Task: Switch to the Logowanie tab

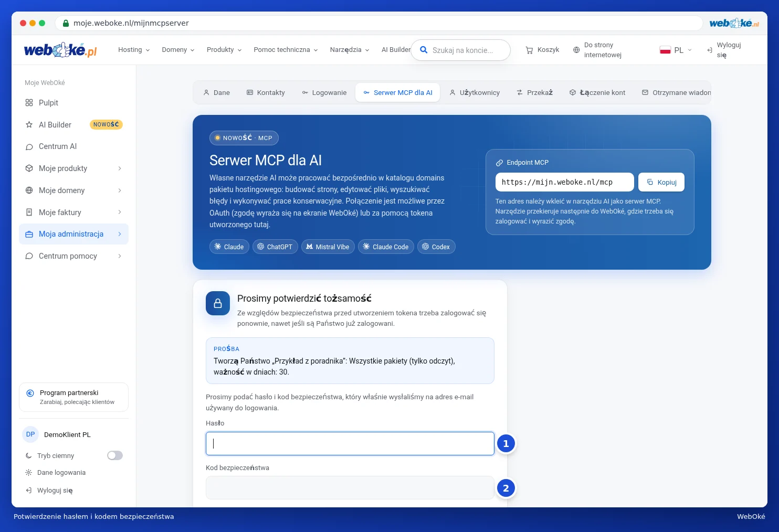Action: tap(324, 92)
